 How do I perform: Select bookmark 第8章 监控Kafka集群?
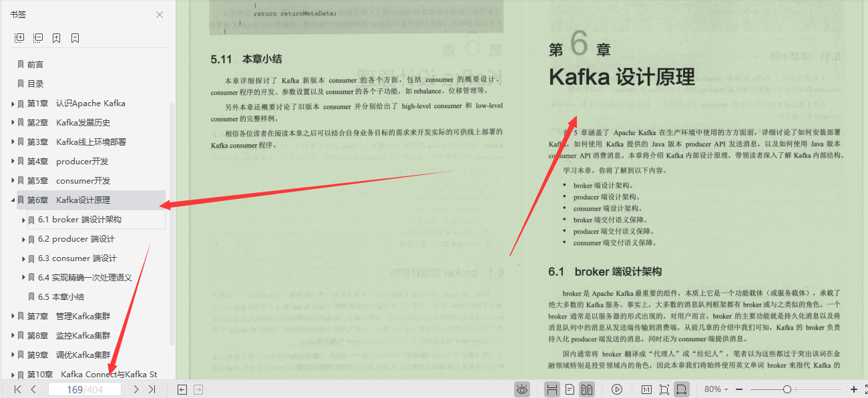tap(69, 336)
